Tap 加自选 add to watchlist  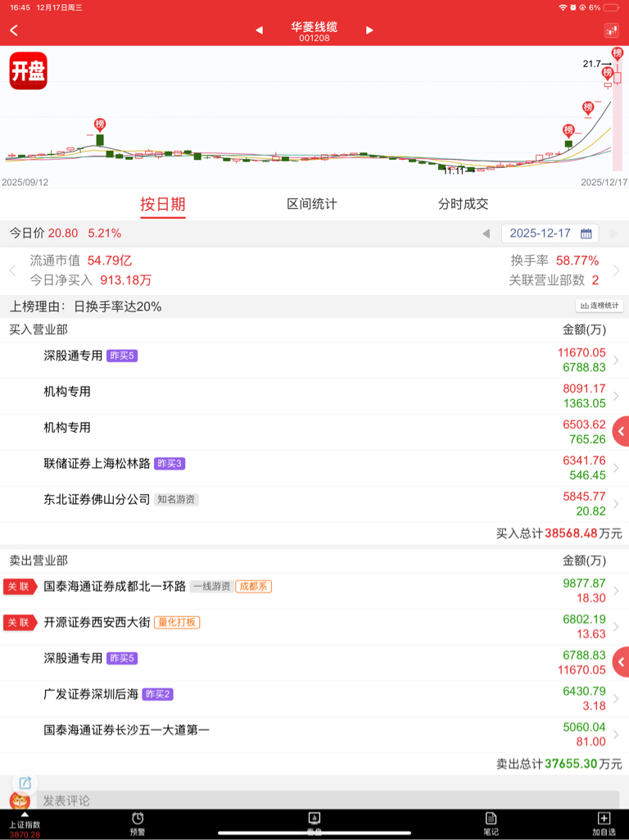coord(604,824)
